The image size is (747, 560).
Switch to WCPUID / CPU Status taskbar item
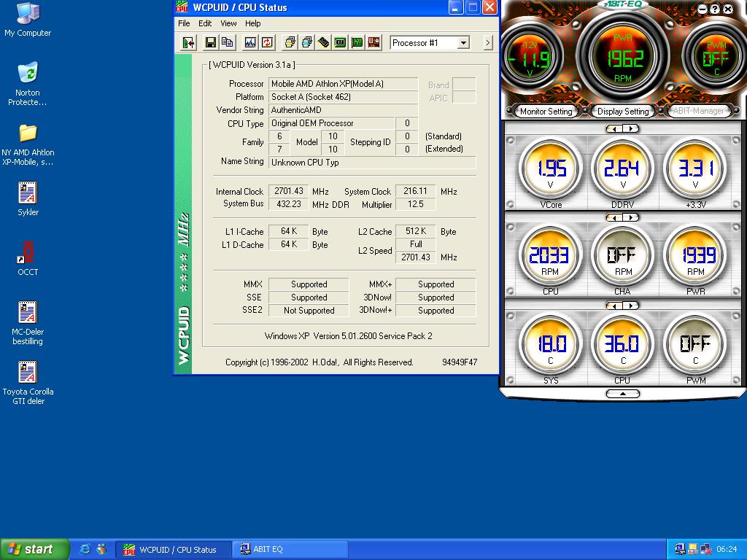(174, 549)
